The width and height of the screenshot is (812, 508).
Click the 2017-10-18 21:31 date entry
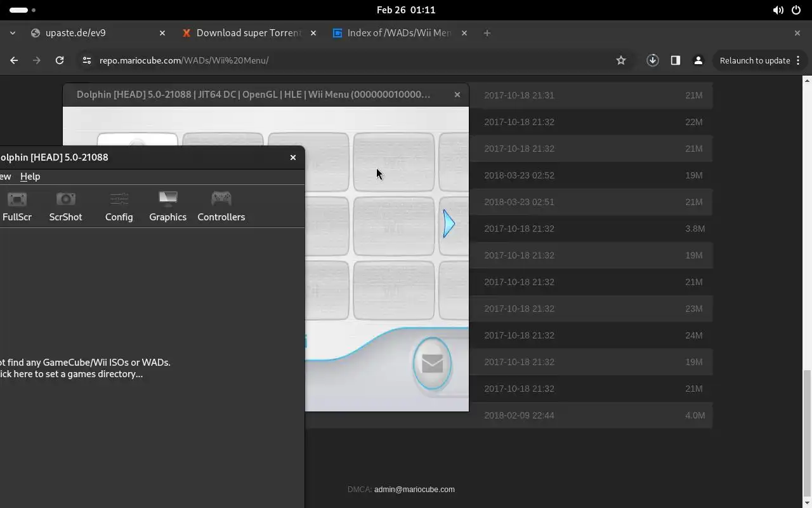[519, 95]
